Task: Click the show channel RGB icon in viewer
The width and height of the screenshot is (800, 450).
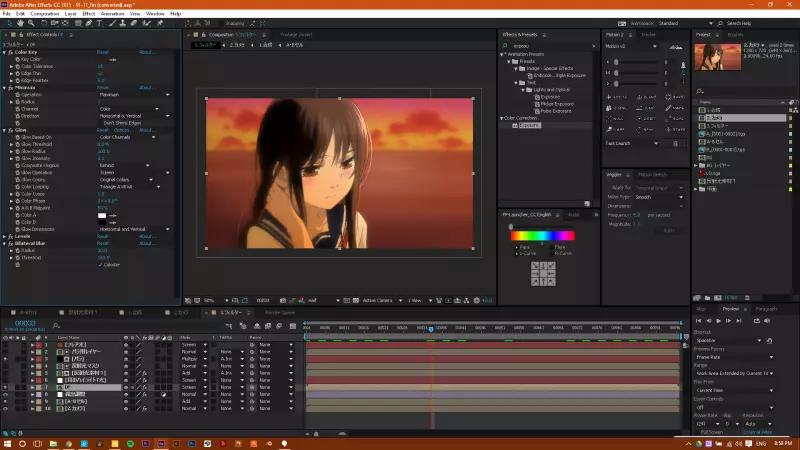Action: point(301,301)
